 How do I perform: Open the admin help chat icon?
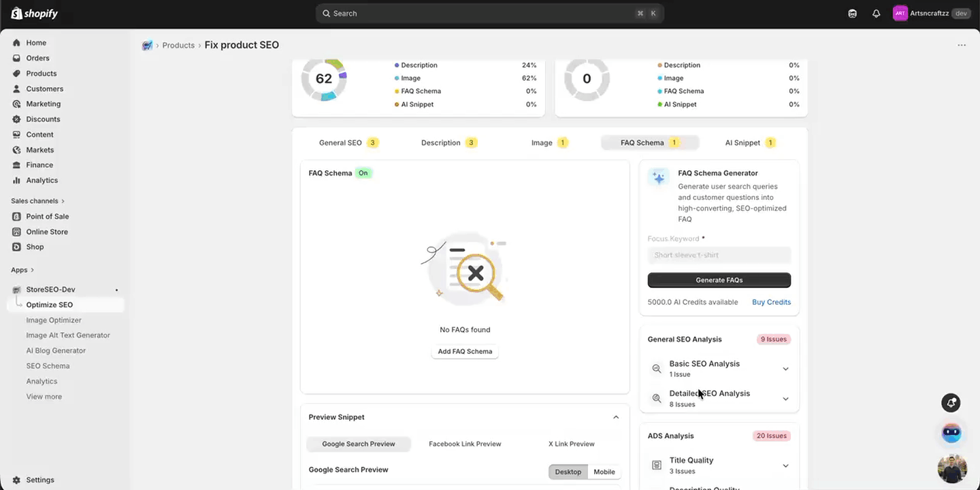click(852, 13)
